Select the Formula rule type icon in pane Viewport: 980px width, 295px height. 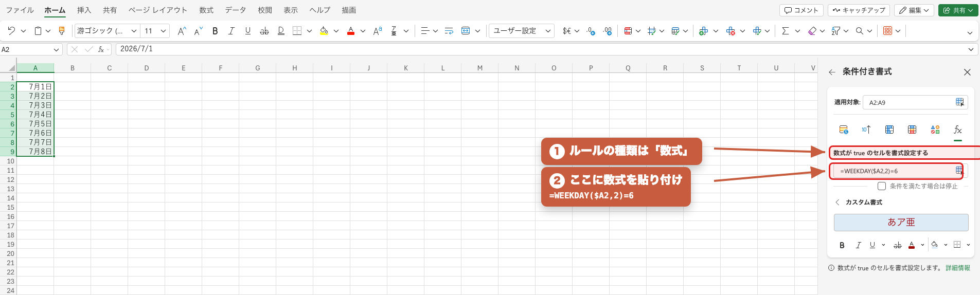click(957, 130)
